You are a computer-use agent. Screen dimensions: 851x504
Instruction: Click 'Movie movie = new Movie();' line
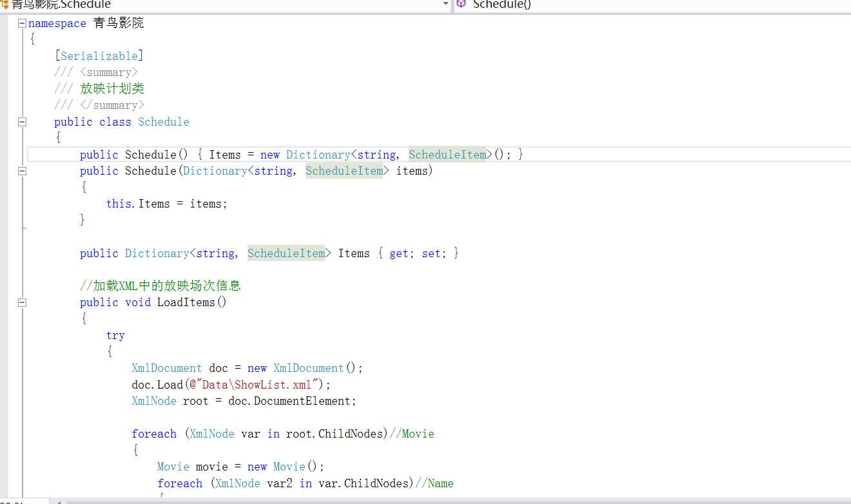coord(241,467)
